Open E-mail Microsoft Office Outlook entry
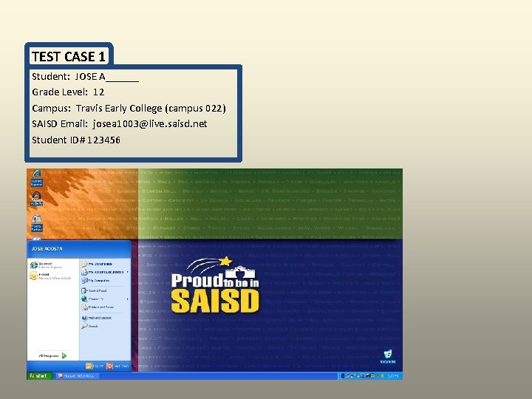Screen dimensions: 532x399 coord(50,276)
